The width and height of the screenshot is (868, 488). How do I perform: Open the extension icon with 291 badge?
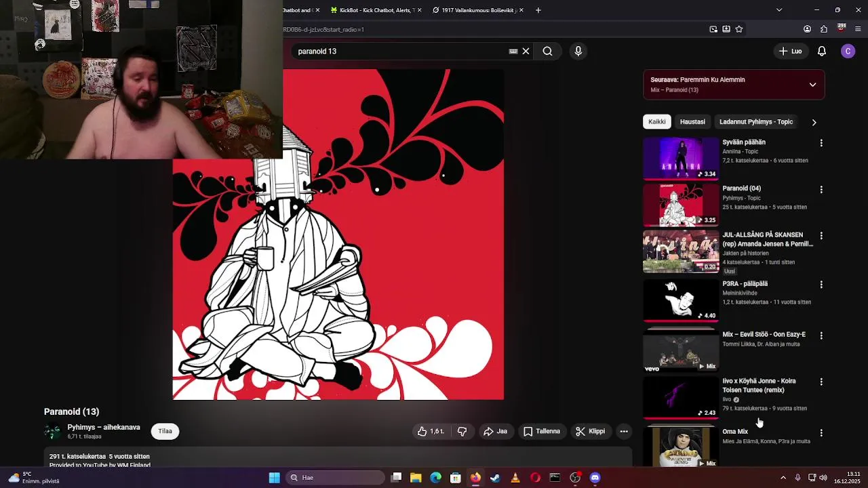(x=842, y=28)
